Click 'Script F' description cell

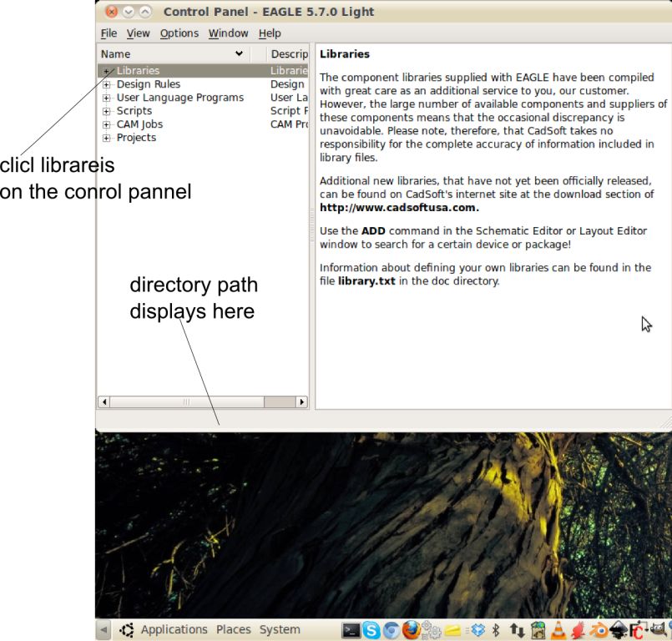pos(290,111)
